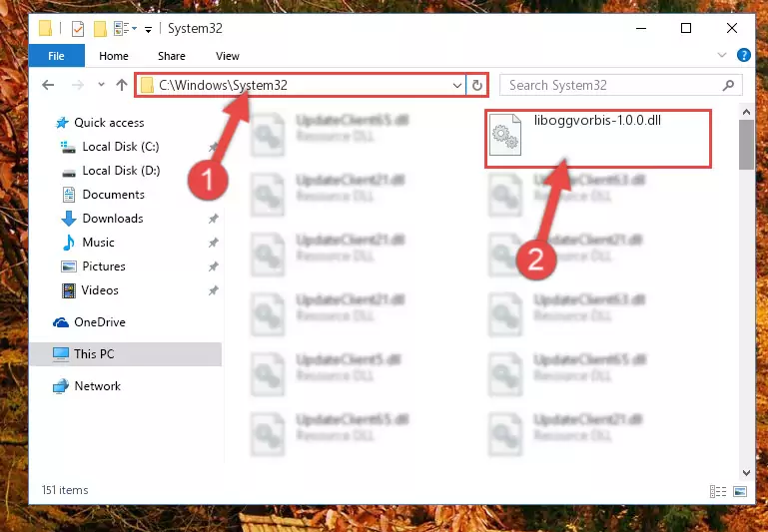Click the Properties quick access toolbar icon
The height and width of the screenshot is (532, 768).
pos(77,29)
